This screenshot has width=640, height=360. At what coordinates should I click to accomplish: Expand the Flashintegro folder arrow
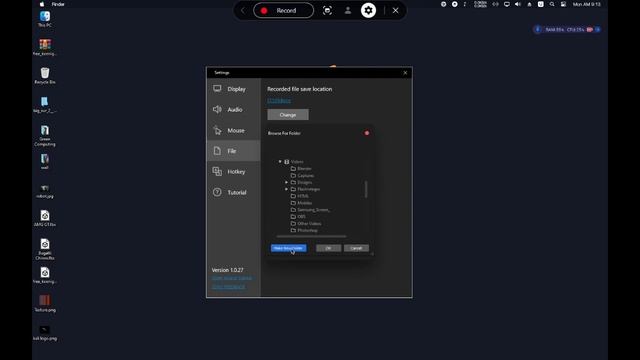pos(287,189)
